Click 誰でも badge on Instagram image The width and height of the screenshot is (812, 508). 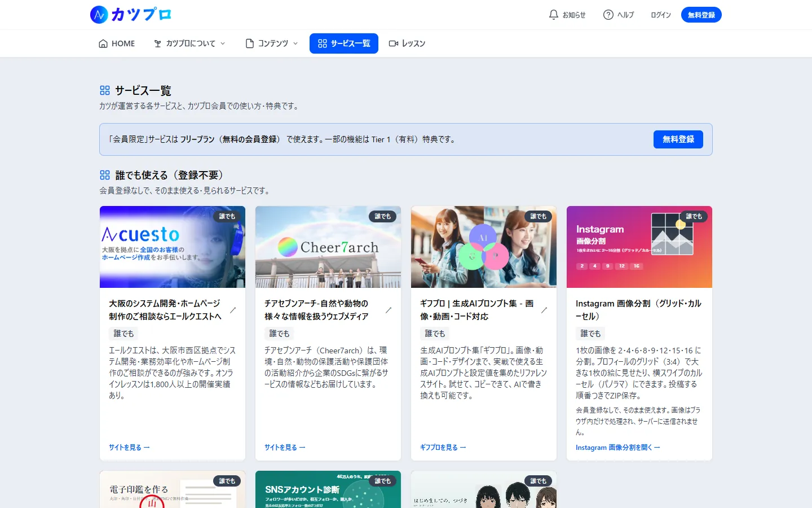pyautogui.click(x=694, y=216)
